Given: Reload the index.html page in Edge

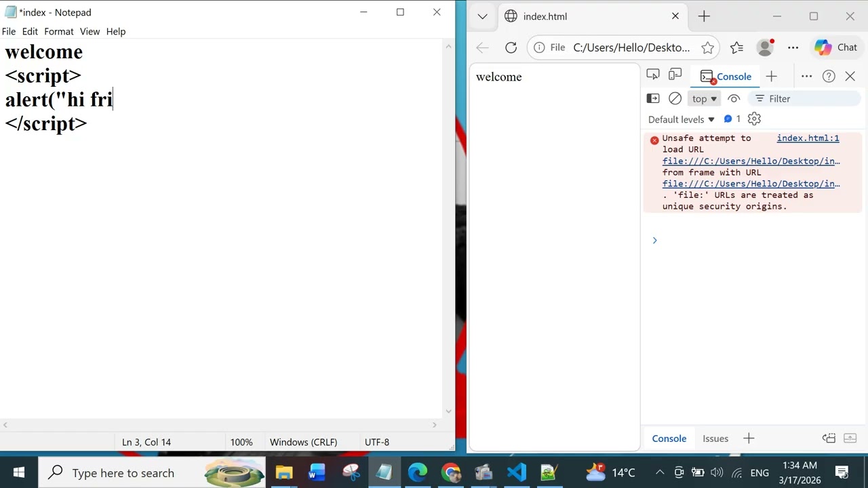Looking at the screenshot, I should click(511, 47).
